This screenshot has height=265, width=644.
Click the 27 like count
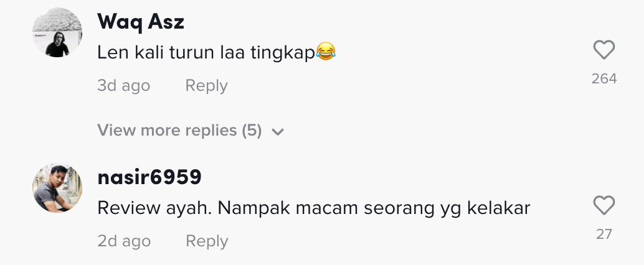pos(604,234)
